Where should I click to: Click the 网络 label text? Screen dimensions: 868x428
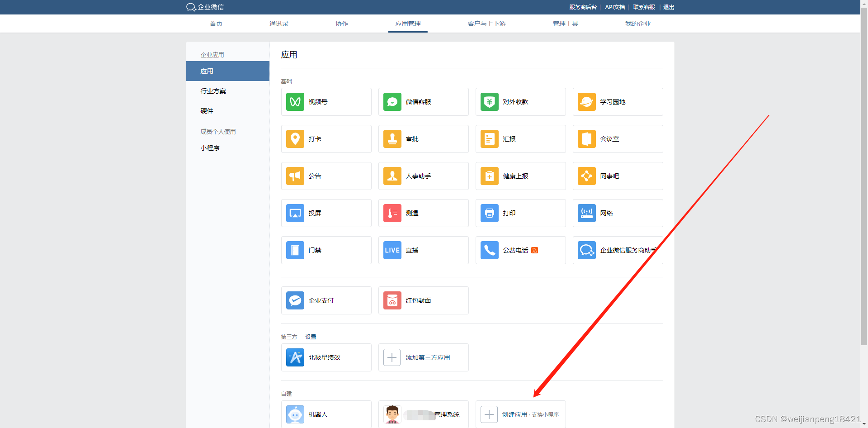[606, 213]
